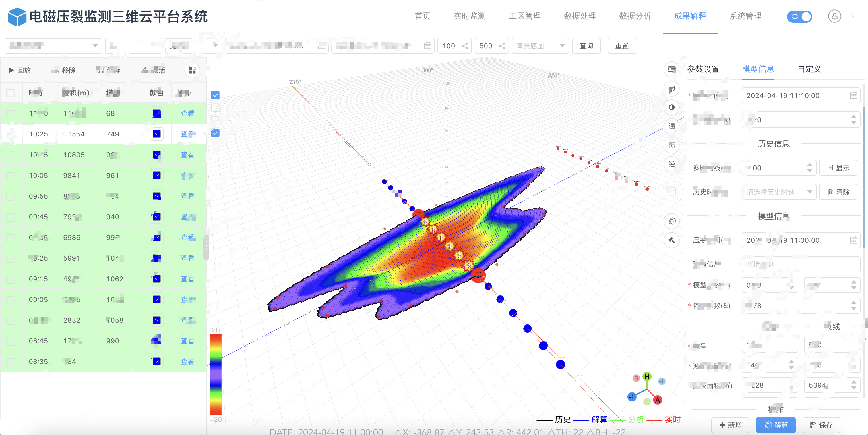Viewport: 868px width, 435px height.
Task: Tick the empty checkbox beside 3D view
Action: (x=215, y=108)
